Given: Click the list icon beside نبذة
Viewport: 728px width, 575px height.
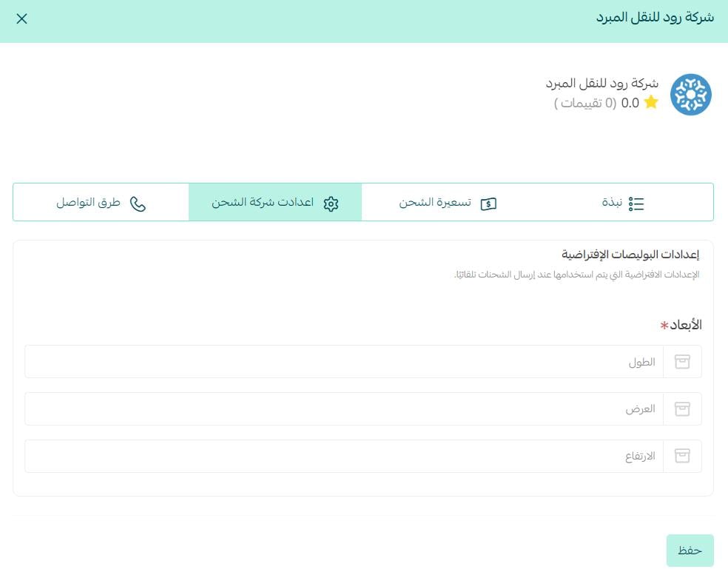Looking at the screenshot, I should point(636,204).
